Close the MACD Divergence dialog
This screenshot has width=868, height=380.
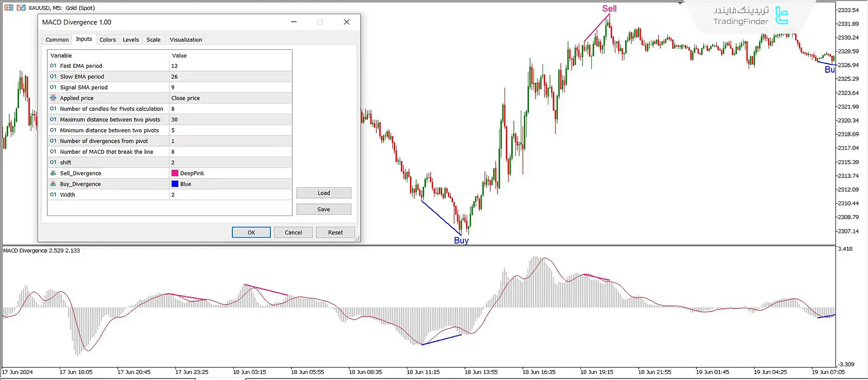pyautogui.click(x=347, y=22)
